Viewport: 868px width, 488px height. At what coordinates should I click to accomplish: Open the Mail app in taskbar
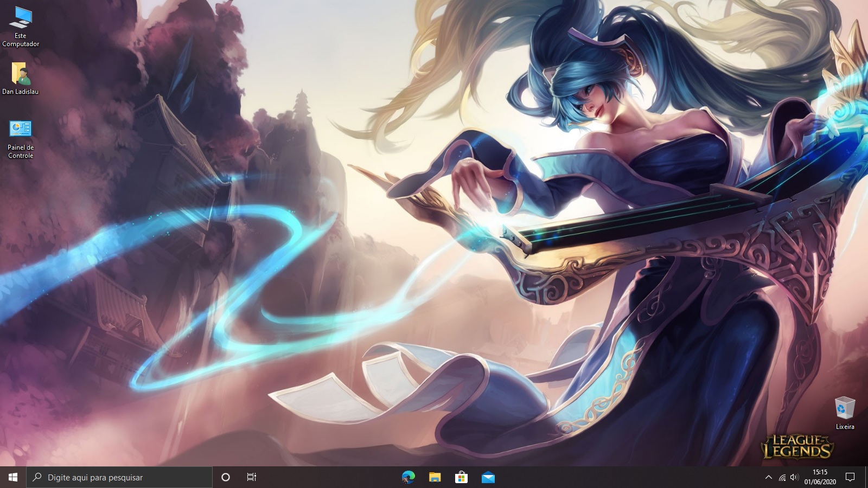tap(488, 477)
